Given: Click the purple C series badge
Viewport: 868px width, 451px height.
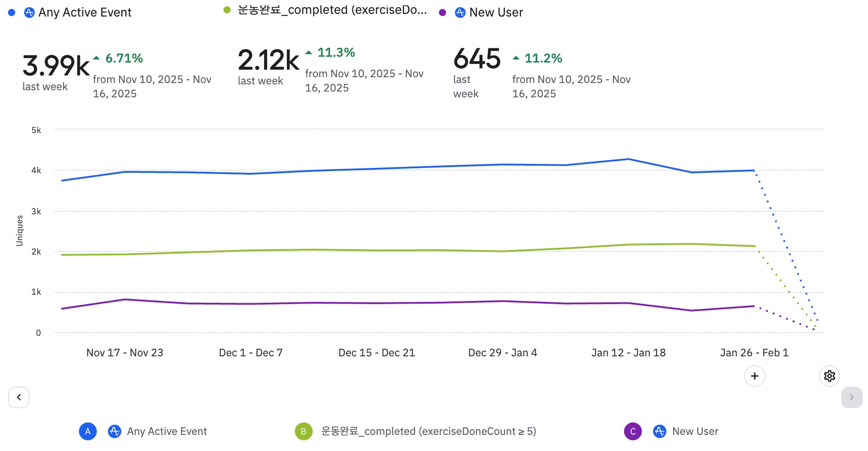Looking at the screenshot, I should pos(632,431).
